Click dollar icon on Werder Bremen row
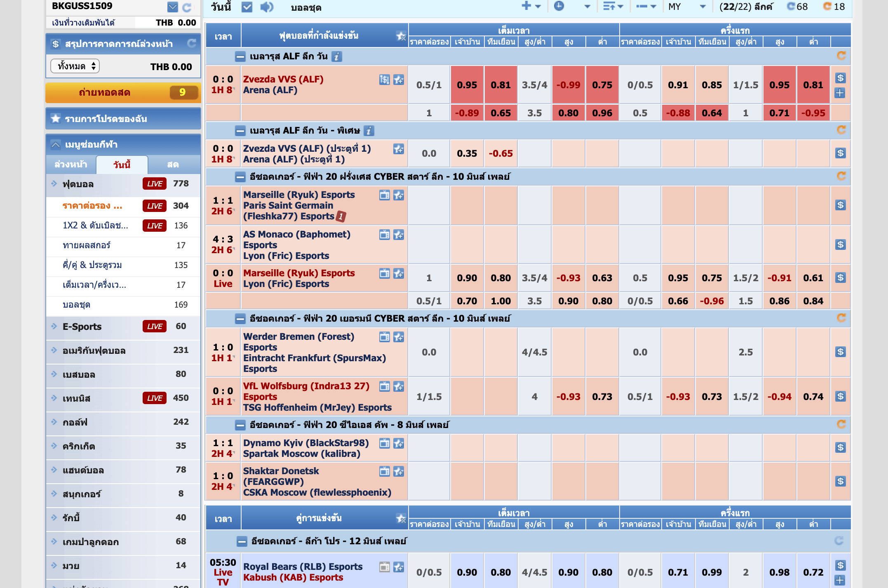This screenshot has height=588, width=888. click(840, 352)
